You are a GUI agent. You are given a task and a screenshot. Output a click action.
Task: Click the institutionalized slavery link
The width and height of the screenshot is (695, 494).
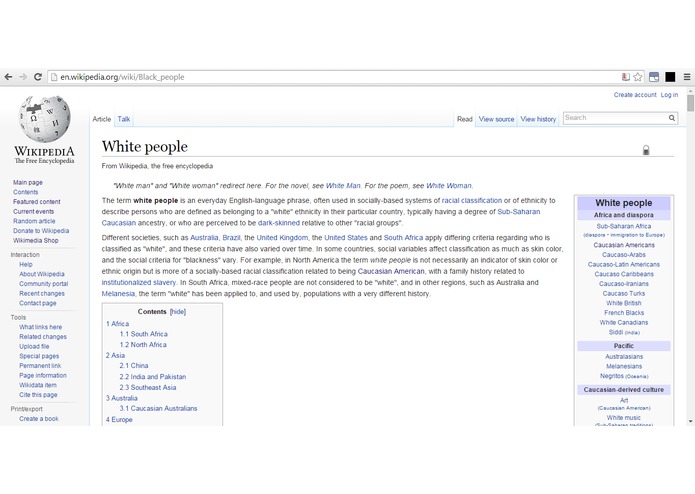(139, 283)
